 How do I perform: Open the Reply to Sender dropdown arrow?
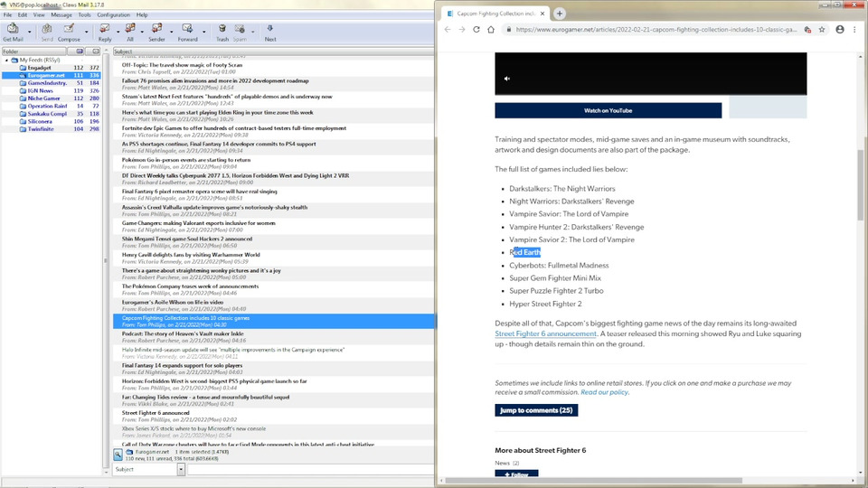tap(171, 32)
